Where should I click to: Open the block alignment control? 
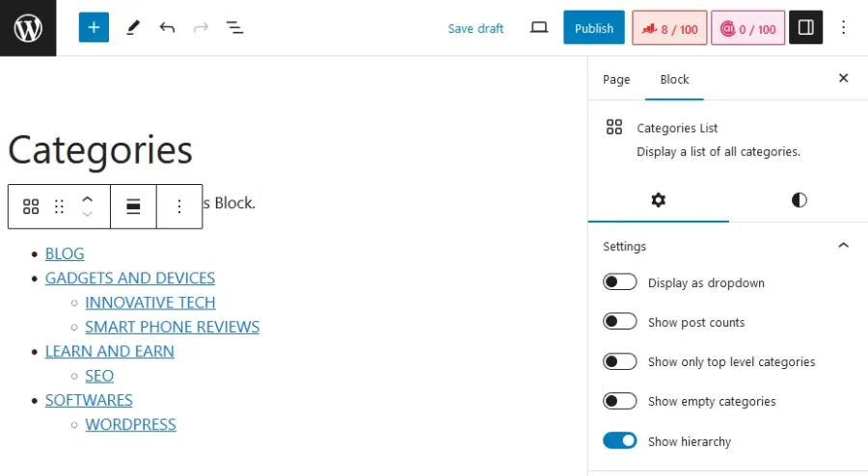[133, 207]
